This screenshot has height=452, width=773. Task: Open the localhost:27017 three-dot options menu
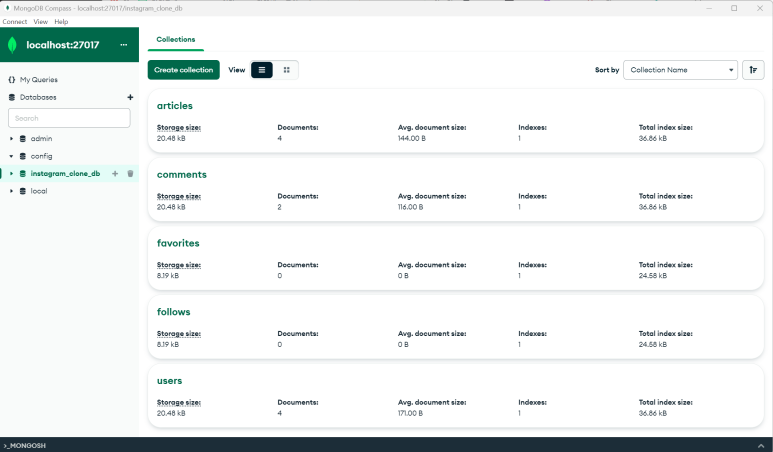124,45
